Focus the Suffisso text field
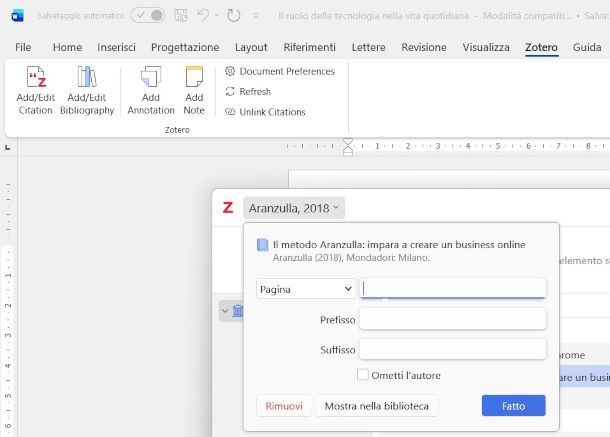610x437 pixels. (x=452, y=349)
